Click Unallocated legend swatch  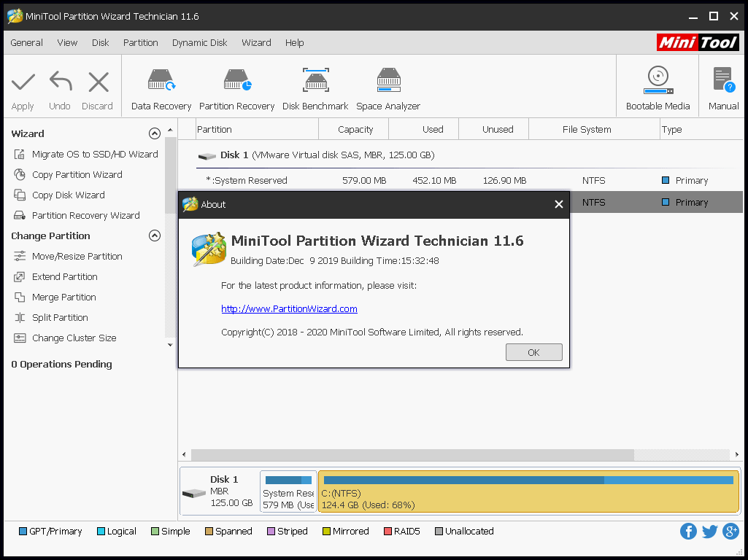click(439, 532)
